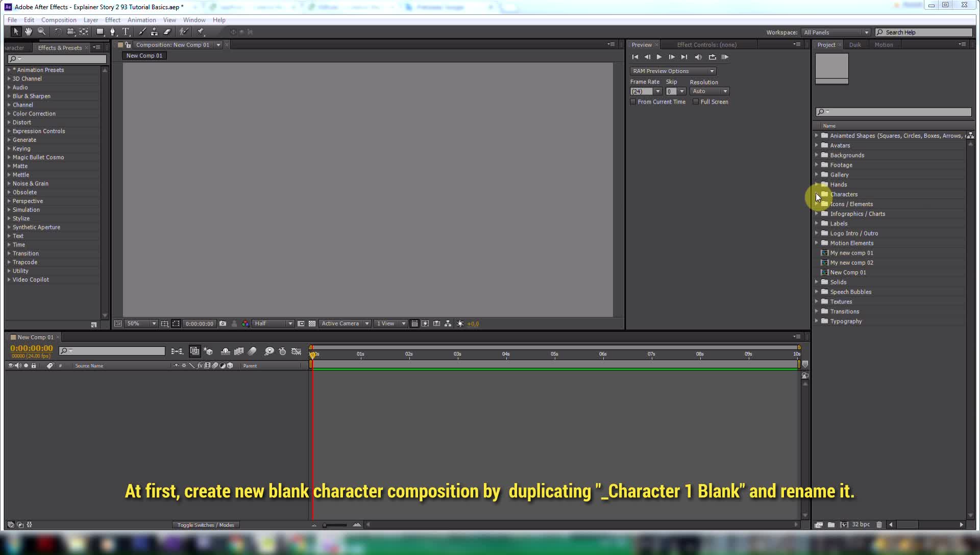Viewport: 980px width, 555px height.
Task: Open the viewer resolution dropdown showing Half
Action: coord(274,323)
